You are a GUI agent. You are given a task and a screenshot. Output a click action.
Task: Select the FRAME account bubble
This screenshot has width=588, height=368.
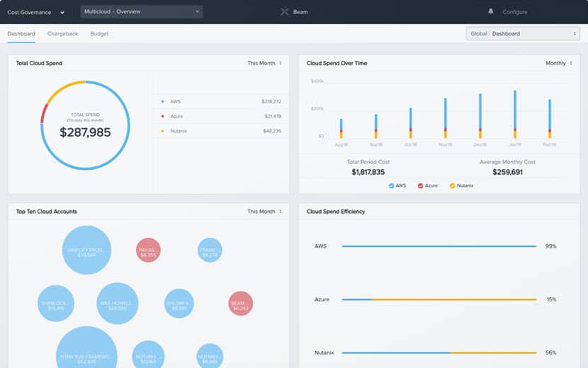pyautogui.click(x=210, y=250)
